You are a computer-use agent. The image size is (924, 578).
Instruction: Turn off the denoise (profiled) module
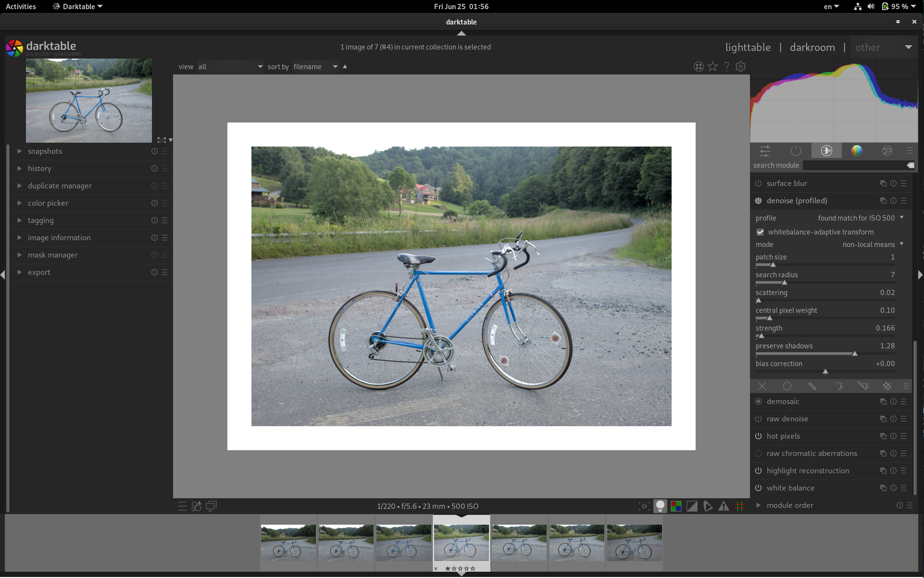coord(758,201)
